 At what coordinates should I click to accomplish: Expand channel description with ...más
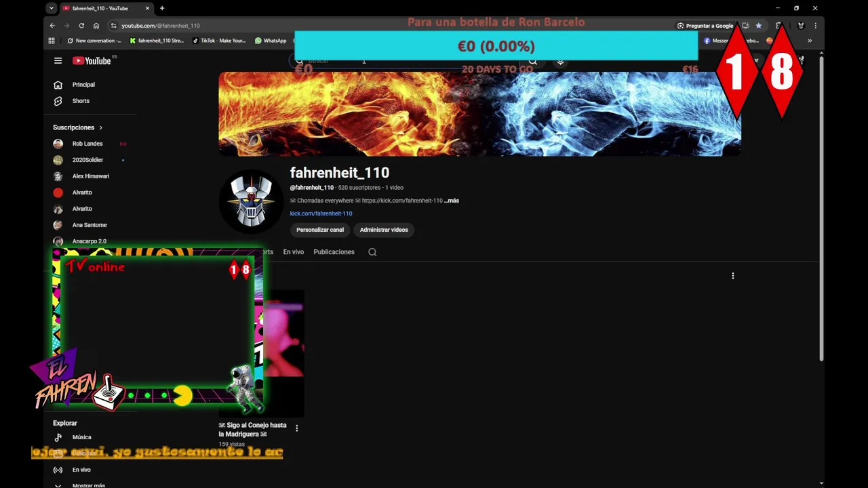[452, 201]
